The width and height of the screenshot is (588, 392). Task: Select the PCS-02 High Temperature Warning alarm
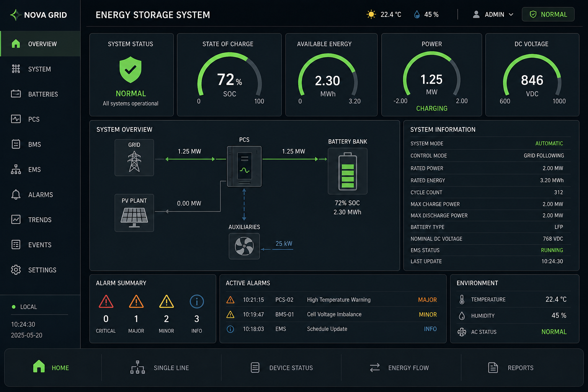[332, 300]
